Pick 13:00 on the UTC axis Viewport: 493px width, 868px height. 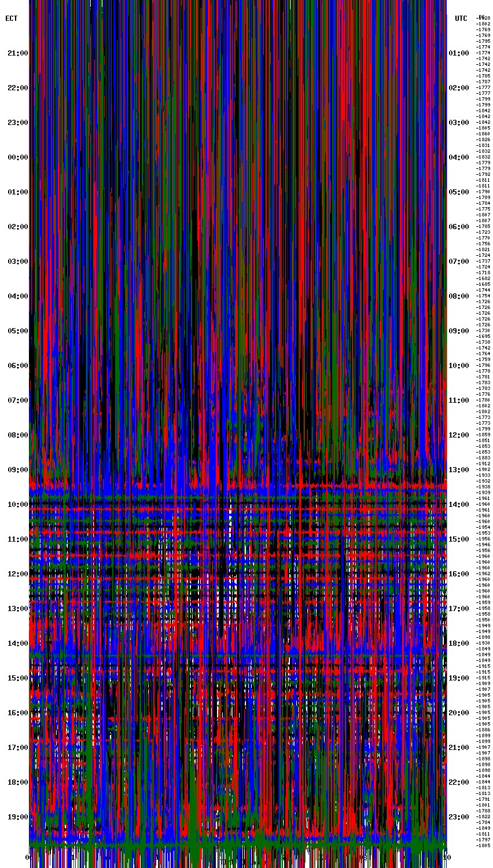(x=459, y=470)
